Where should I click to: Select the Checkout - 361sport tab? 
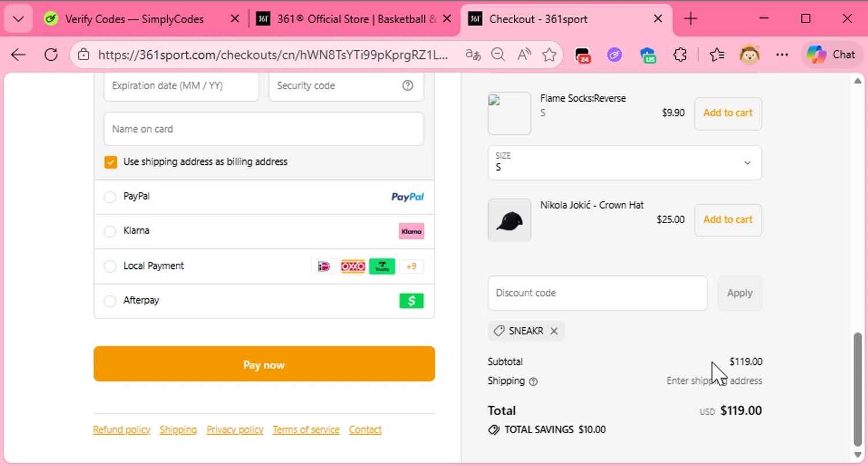pyautogui.click(x=566, y=19)
